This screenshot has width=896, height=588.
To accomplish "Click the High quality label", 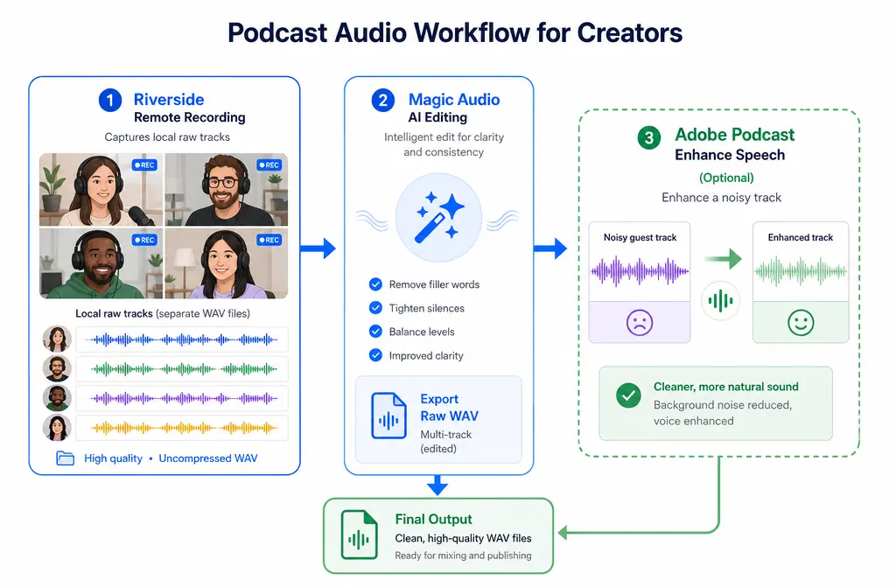I will [113, 458].
